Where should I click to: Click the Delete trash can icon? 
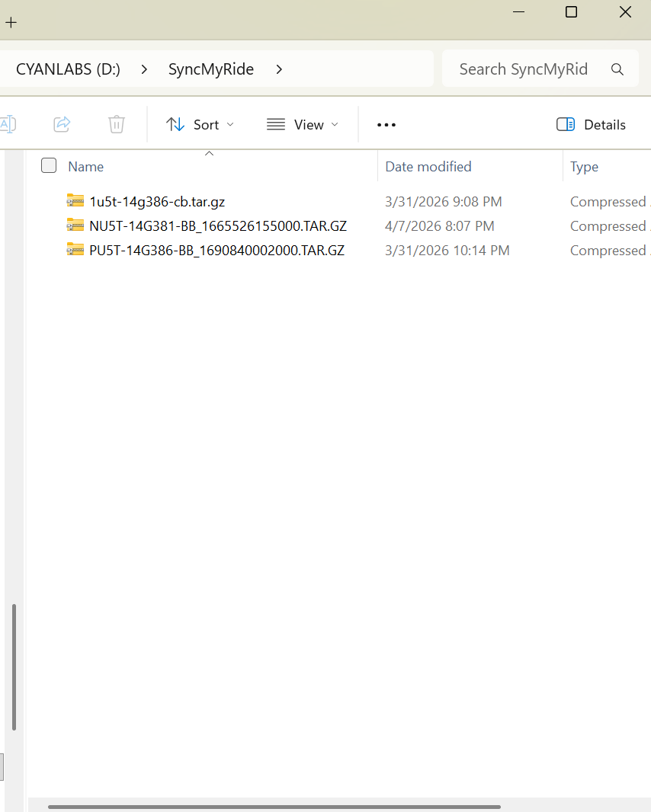click(116, 124)
